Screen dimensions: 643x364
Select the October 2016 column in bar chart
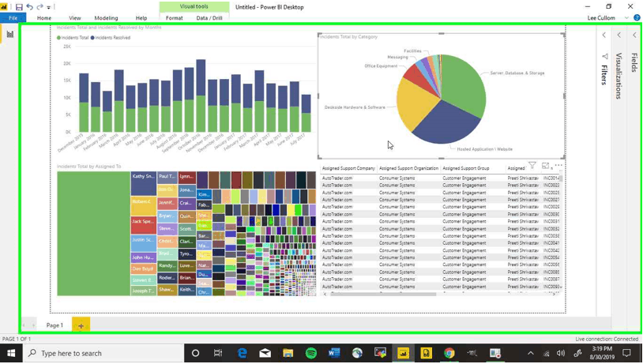pos(201,96)
